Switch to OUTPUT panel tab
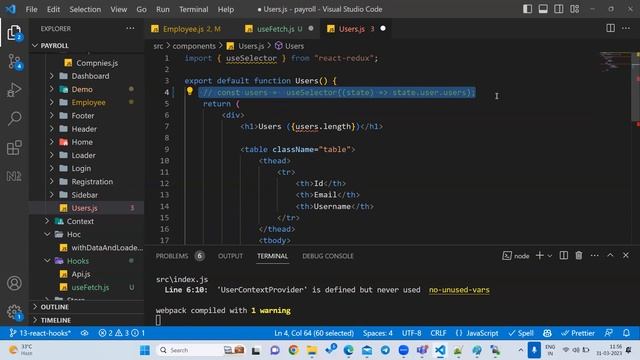 (x=230, y=256)
